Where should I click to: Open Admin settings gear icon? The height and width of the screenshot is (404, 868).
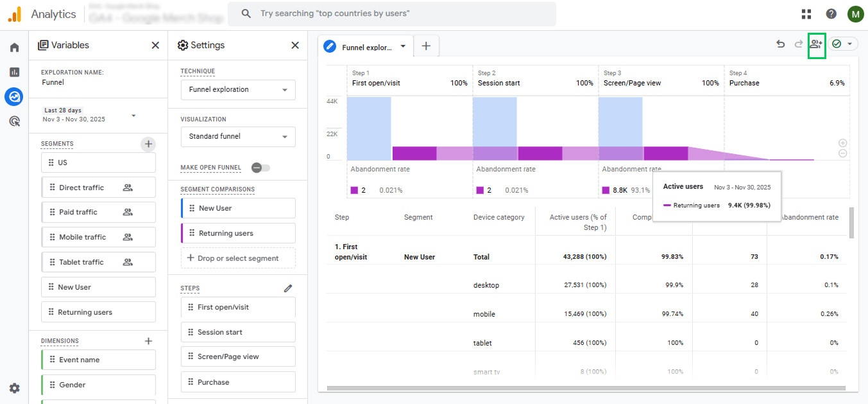pyautogui.click(x=14, y=388)
